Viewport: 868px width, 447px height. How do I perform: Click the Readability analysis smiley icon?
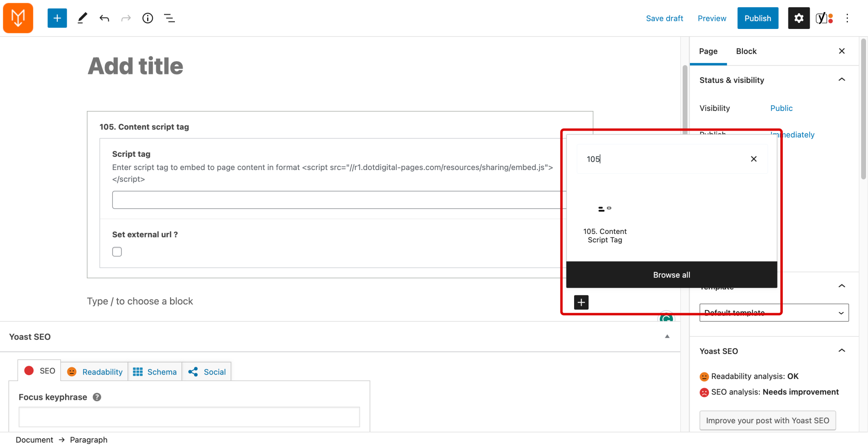click(x=704, y=377)
